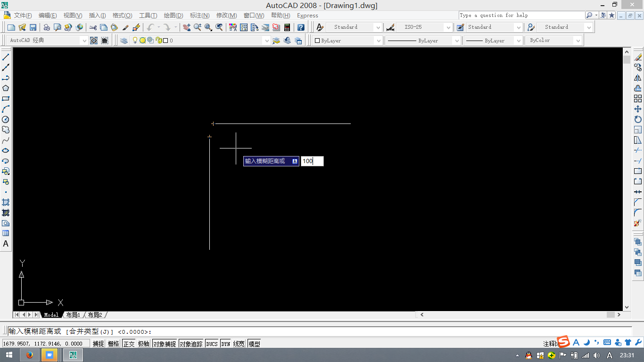Screen dimensions: 644x362
Task: Open the 编辑(E) menu
Action: point(48,16)
